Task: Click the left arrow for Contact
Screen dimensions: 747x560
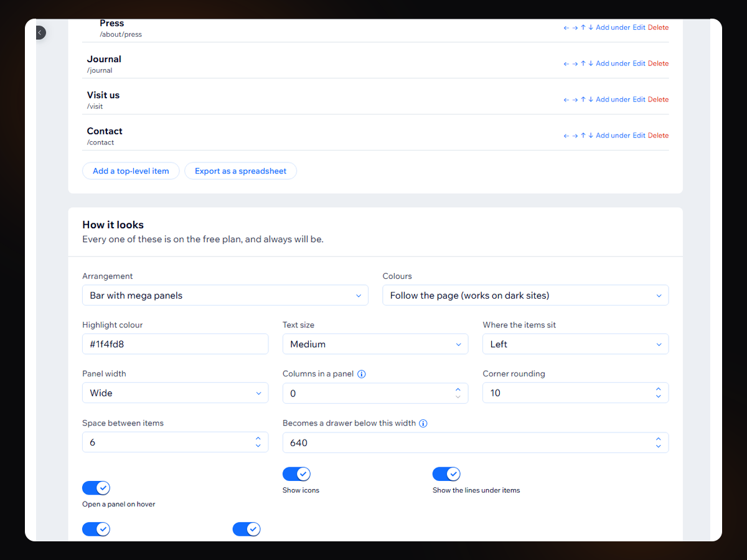Action: [566, 136]
